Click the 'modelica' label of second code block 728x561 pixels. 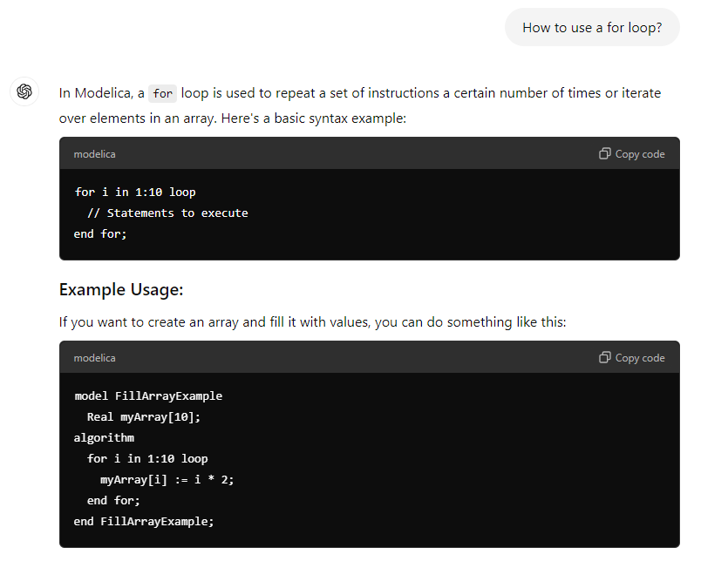95,358
